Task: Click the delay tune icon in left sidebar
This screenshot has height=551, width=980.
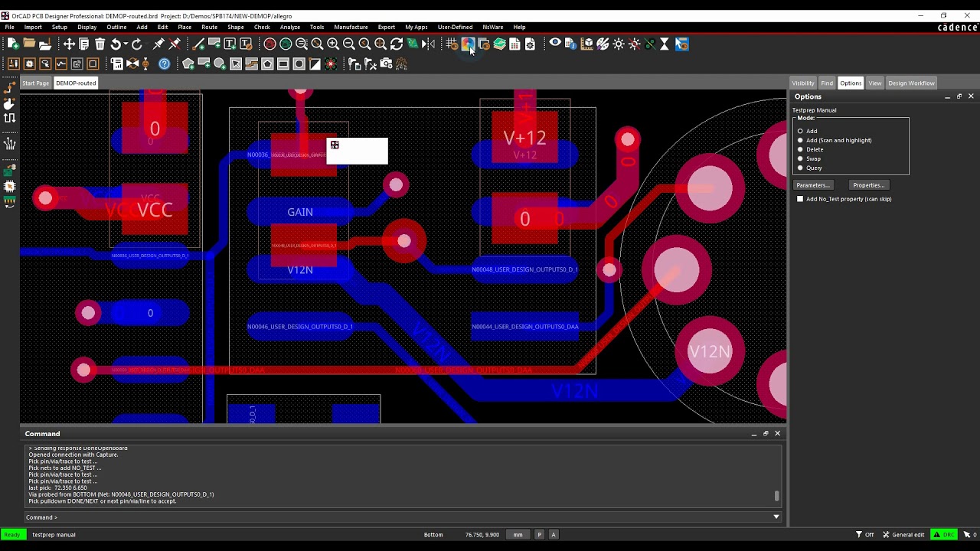Action: pos(9,118)
